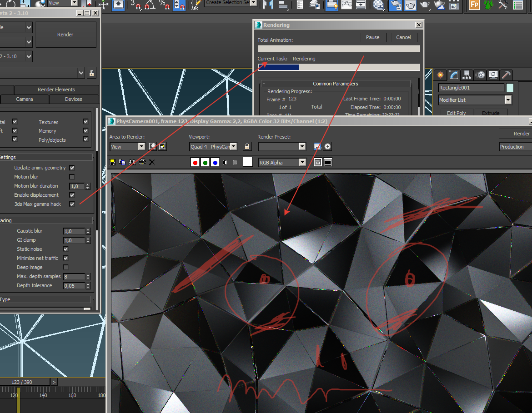Pause the current rendering
532x413 pixels.
372,37
